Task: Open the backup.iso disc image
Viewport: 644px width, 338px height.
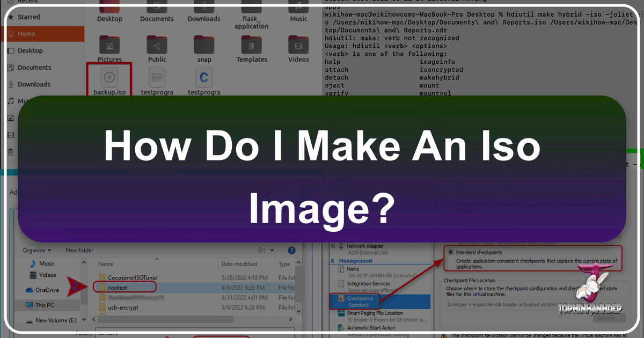Action: [x=109, y=80]
